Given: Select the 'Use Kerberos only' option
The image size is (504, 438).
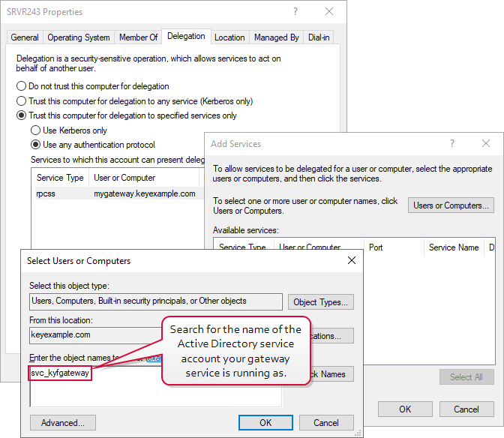Looking at the screenshot, I should coord(35,130).
